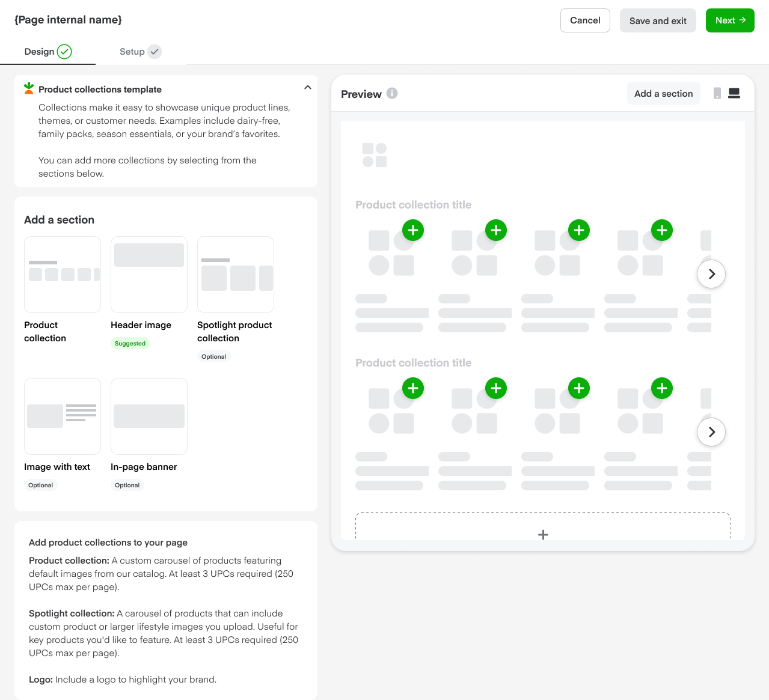The image size is (769, 700).
Task: Open the Design tab
Action: 47,52
